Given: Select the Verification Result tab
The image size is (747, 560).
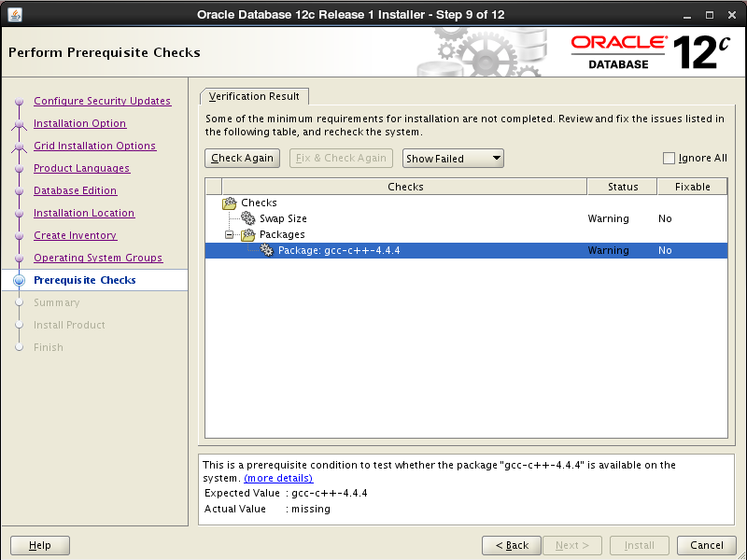Looking at the screenshot, I should 254,96.
